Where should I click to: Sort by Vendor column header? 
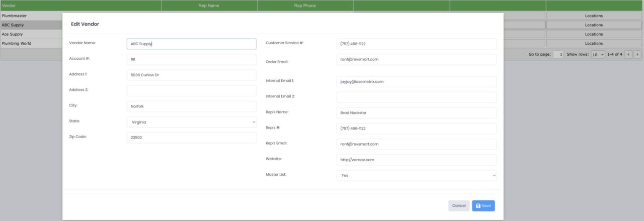(x=80, y=6)
